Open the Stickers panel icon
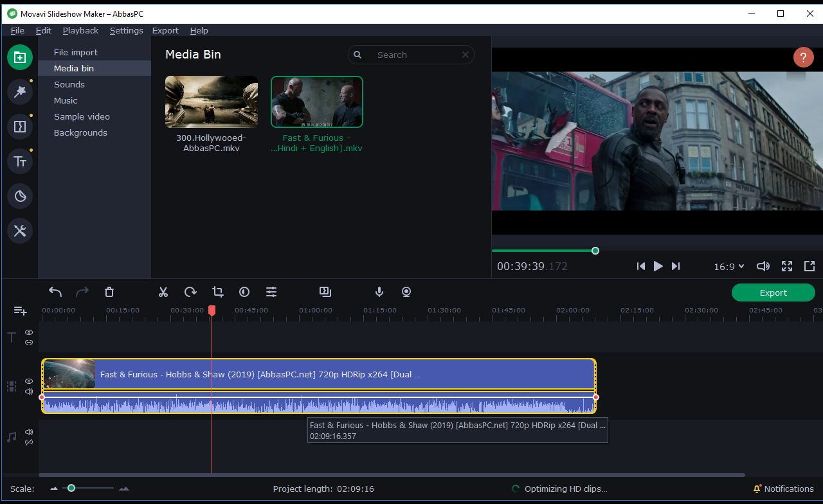The width and height of the screenshot is (823, 504). coord(20,196)
